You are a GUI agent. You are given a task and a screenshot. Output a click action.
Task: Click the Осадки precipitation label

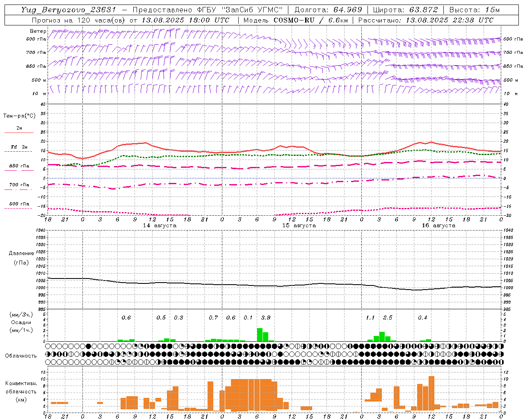point(21,322)
